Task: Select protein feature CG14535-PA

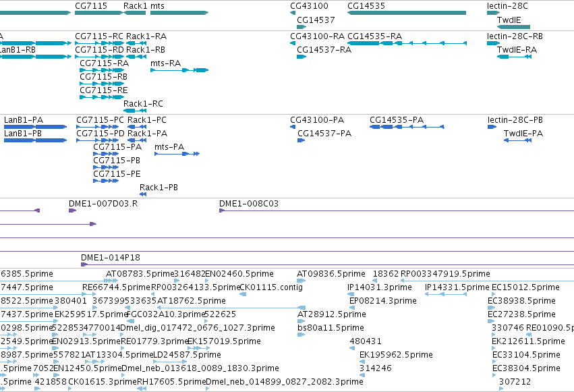Action: tap(407, 127)
